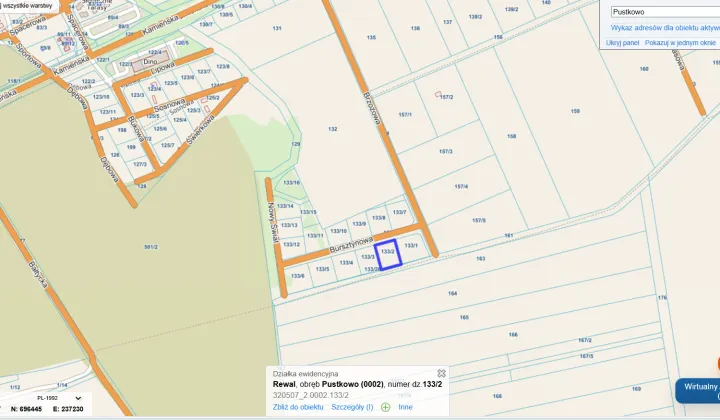The image size is (720, 420).
Task: Click parcel label 501/2 in forest
Action: 151,247
